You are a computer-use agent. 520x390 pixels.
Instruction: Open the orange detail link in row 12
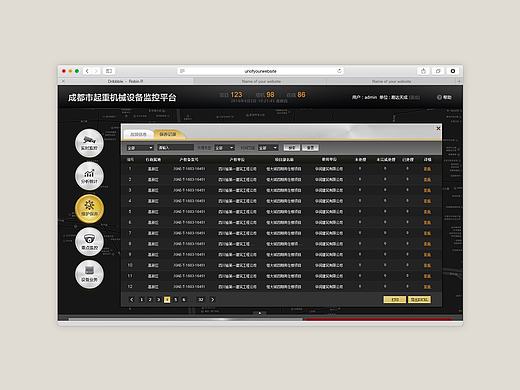(427, 287)
